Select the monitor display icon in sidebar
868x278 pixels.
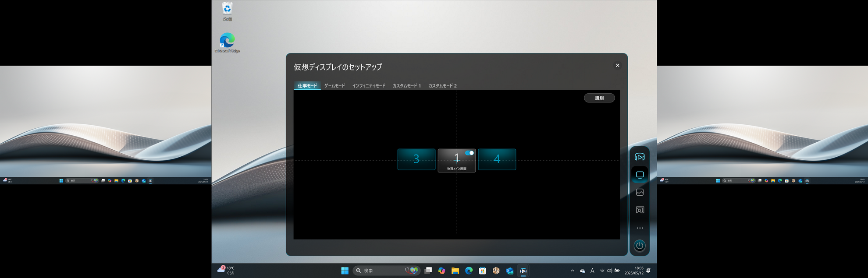point(640,175)
